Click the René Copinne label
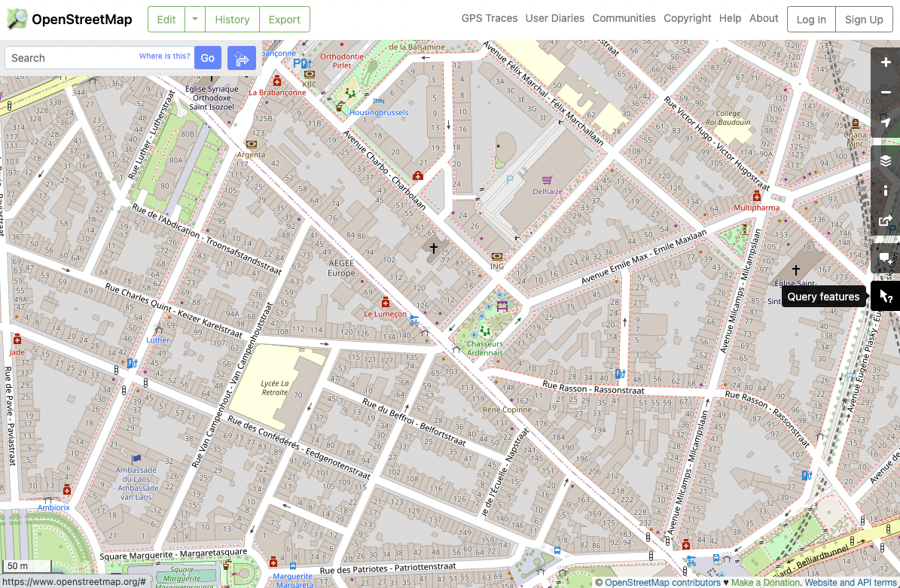 click(507, 410)
